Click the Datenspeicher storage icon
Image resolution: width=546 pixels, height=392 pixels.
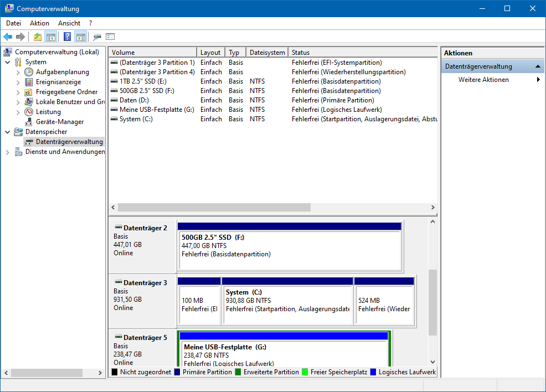(x=18, y=132)
